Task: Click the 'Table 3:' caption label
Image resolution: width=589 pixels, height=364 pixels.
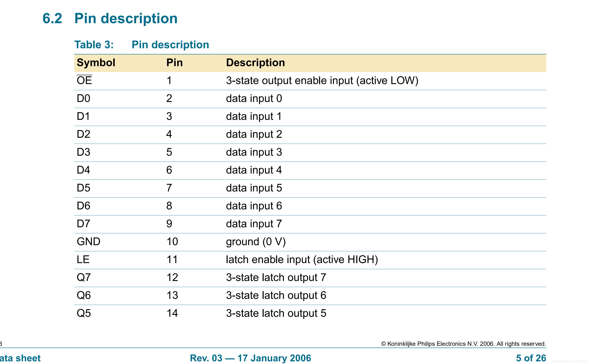Action: point(94,45)
